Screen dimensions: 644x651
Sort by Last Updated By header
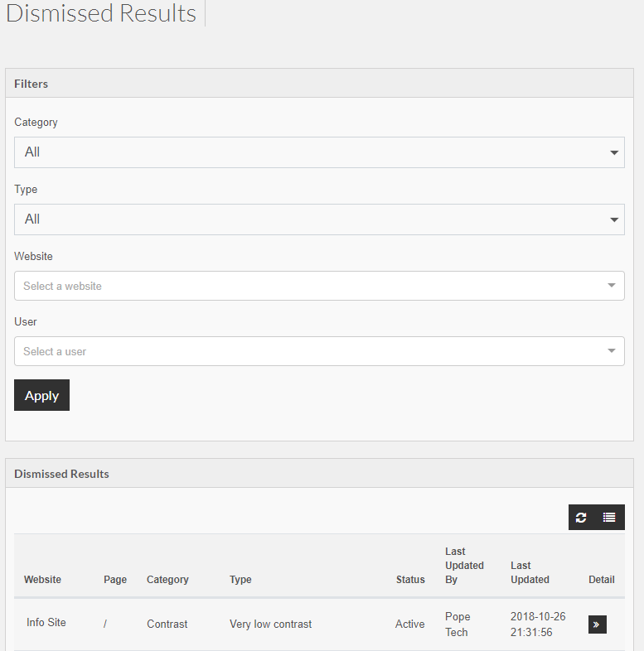pyautogui.click(x=464, y=566)
